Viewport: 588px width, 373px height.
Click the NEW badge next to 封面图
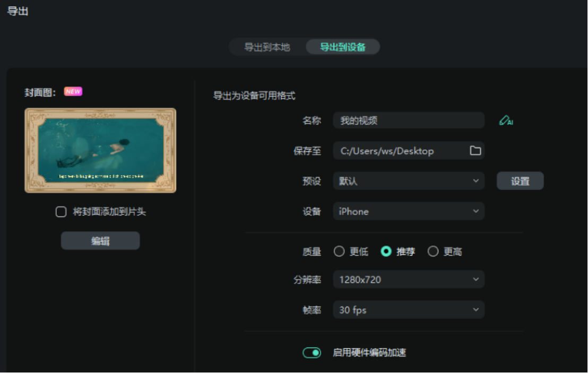(73, 91)
